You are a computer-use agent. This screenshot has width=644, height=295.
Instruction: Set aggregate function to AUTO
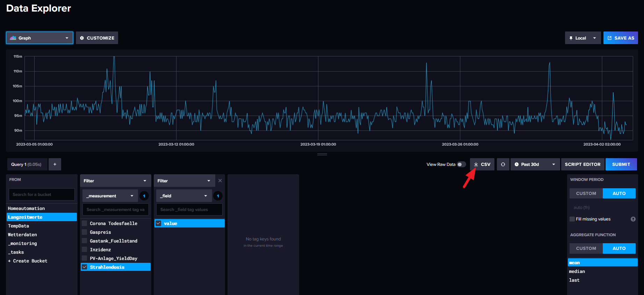(619, 248)
